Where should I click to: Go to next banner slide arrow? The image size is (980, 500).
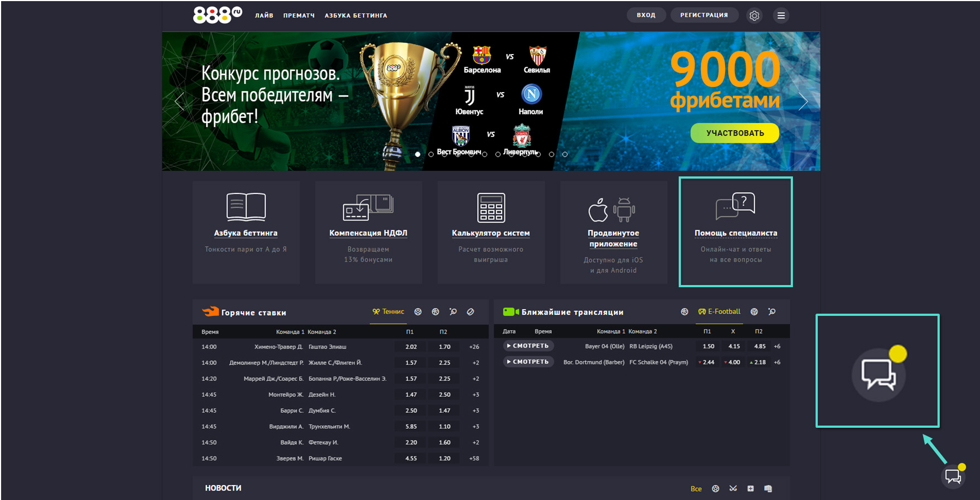tap(803, 101)
